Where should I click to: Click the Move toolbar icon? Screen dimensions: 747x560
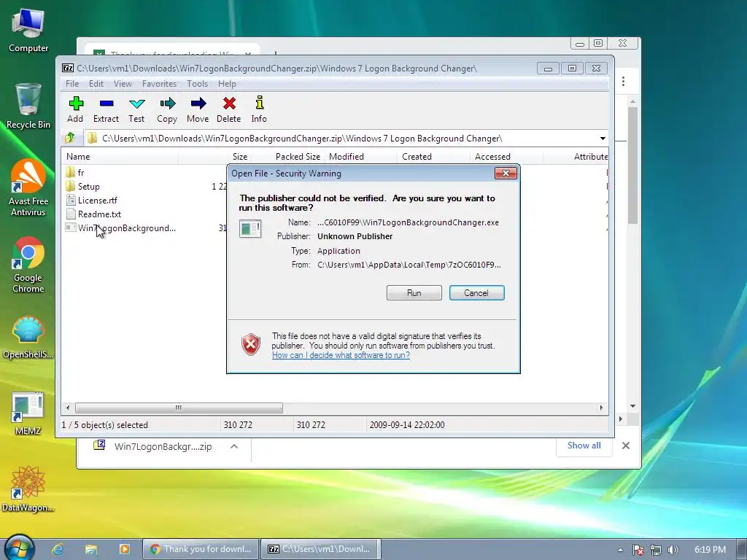click(x=198, y=109)
